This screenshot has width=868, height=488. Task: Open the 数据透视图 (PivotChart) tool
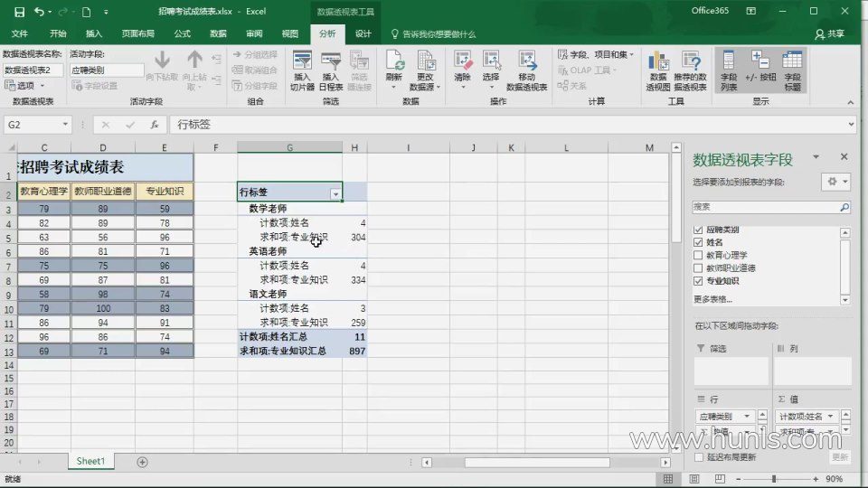[658, 69]
